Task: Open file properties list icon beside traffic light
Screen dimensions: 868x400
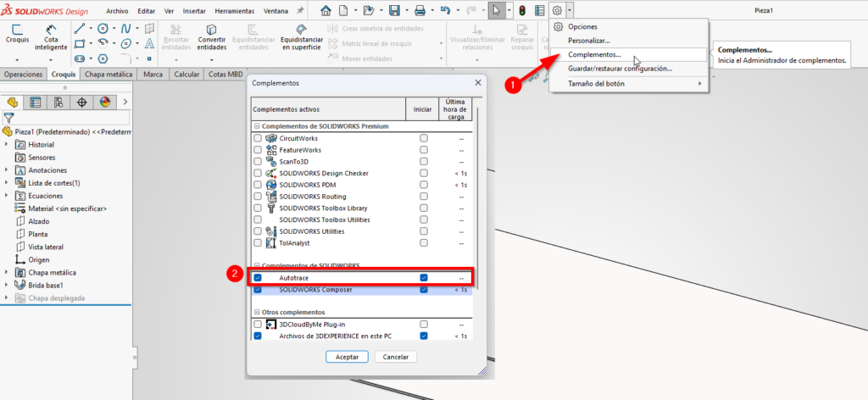Action: 539,10
